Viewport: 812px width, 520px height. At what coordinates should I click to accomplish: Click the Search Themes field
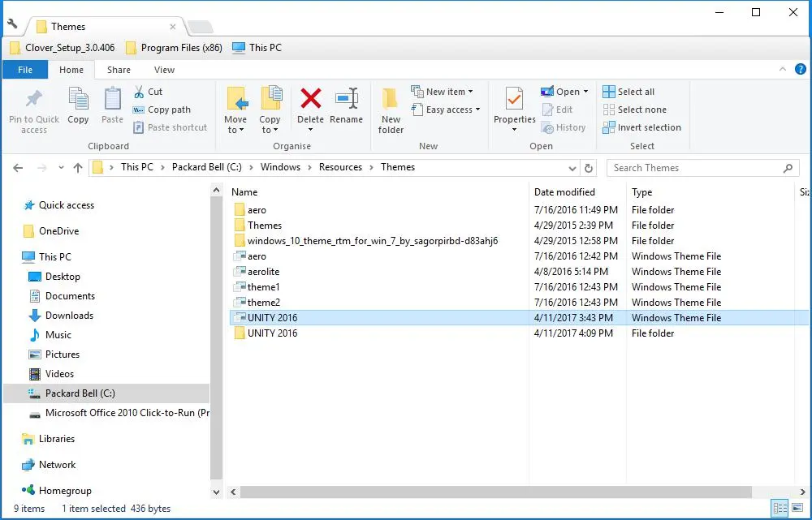[x=702, y=168]
